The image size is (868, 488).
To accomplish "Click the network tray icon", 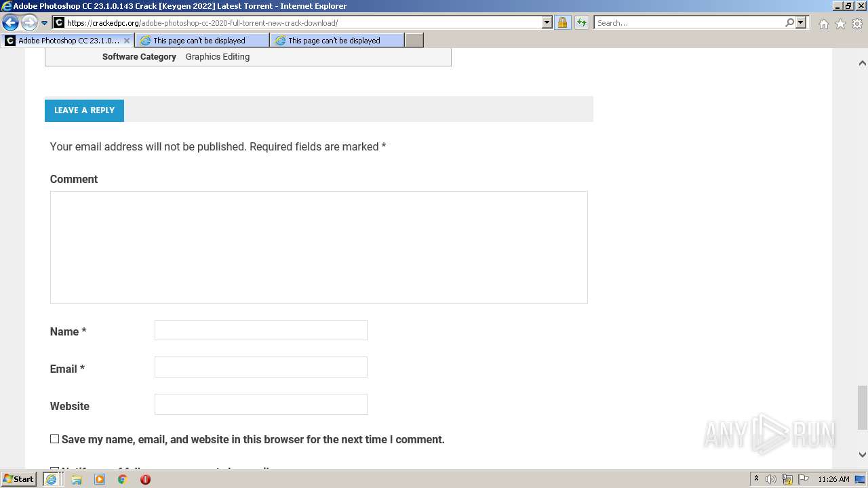I will [787, 479].
